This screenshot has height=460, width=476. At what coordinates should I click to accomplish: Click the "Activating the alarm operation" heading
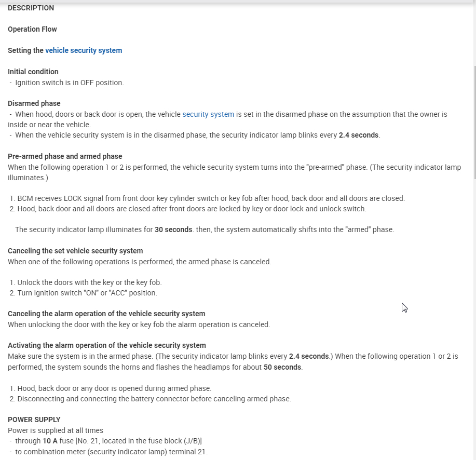pos(106,345)
